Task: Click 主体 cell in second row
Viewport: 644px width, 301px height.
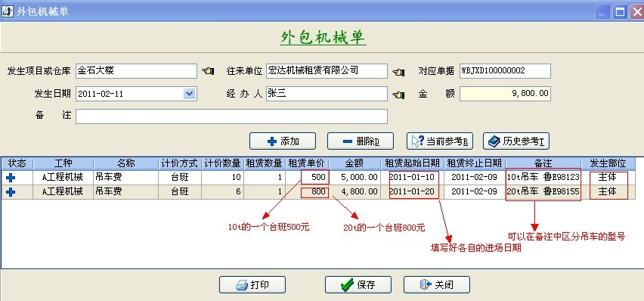Action: click(608, 191)
